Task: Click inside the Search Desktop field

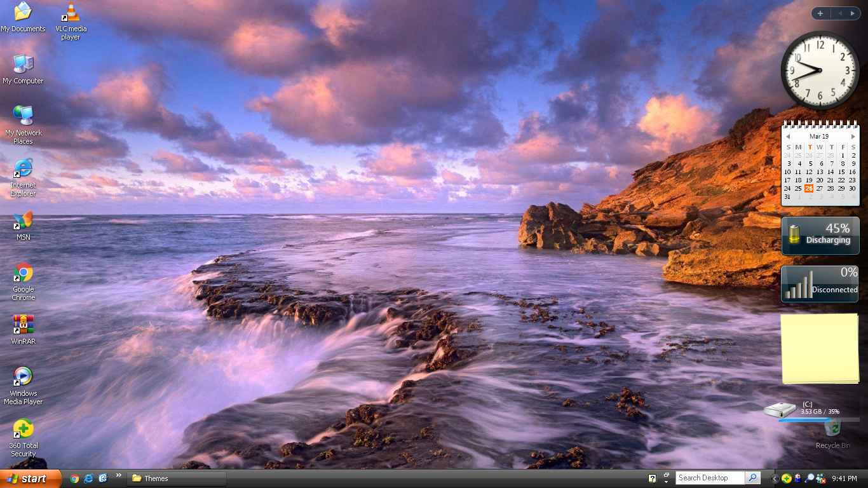Action: click(710, 478)
